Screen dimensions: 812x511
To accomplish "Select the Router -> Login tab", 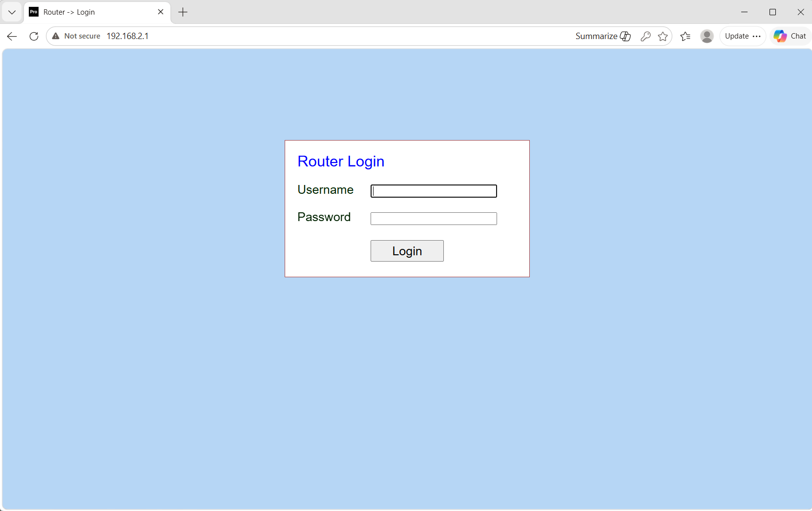I will tap(97, 12).
